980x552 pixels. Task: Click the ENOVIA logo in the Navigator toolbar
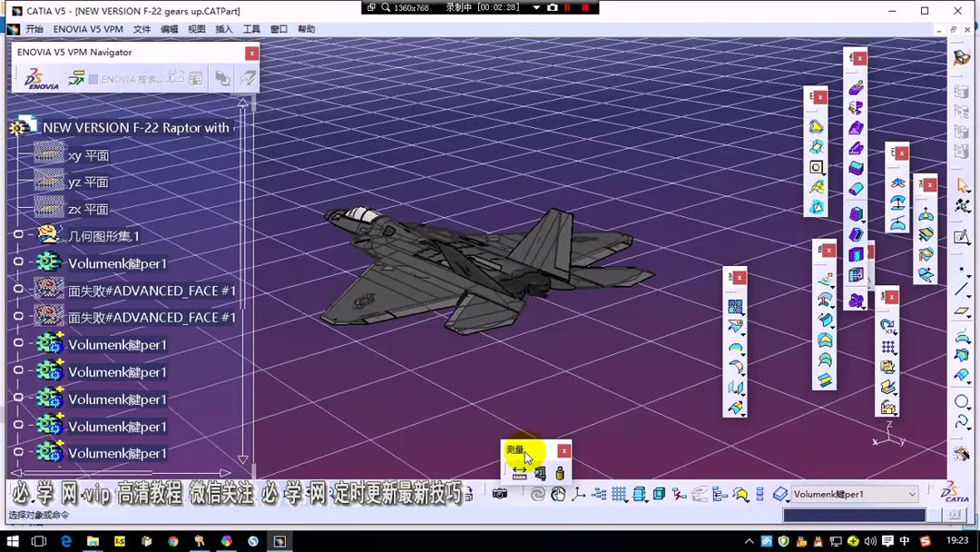tap(38, 78)
